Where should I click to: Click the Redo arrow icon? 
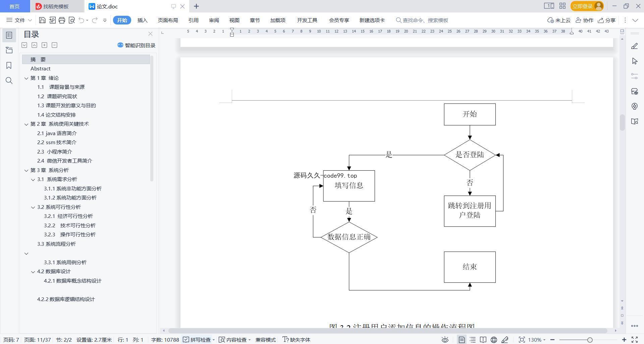point(95,20)
